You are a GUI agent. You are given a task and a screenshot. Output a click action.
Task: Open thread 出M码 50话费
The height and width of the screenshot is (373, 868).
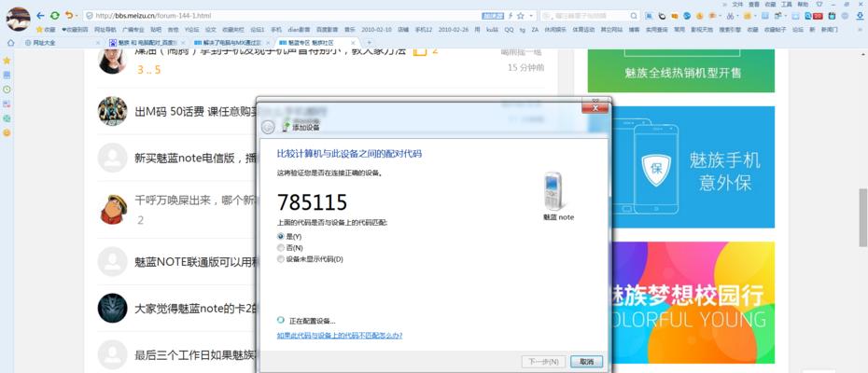click(x=195, y=112)
